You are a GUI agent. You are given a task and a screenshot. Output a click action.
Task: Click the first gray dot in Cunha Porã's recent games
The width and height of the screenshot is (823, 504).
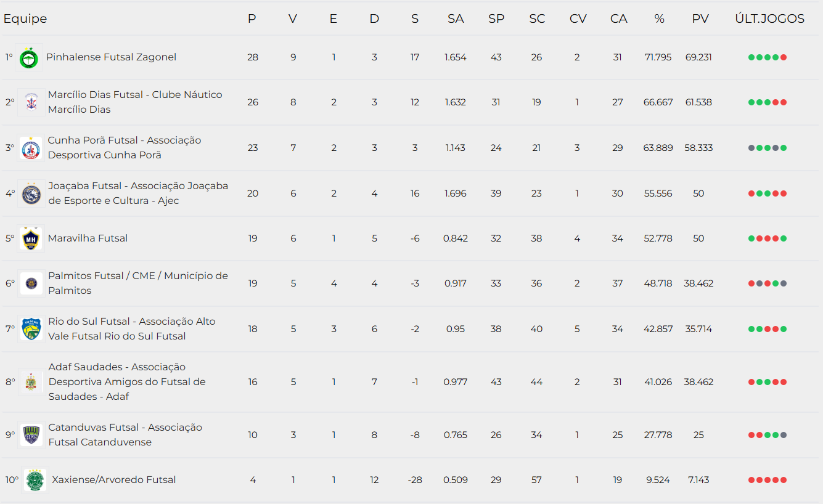point(751,148)
